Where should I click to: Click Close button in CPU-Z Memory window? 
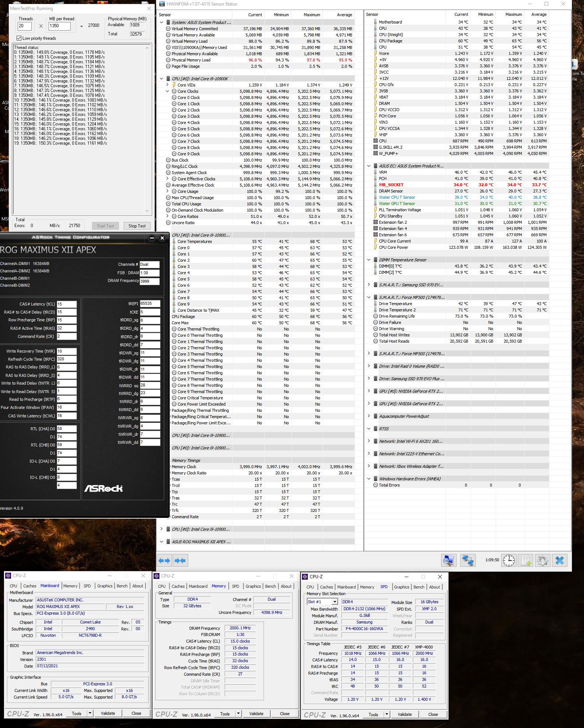(285, 714)
